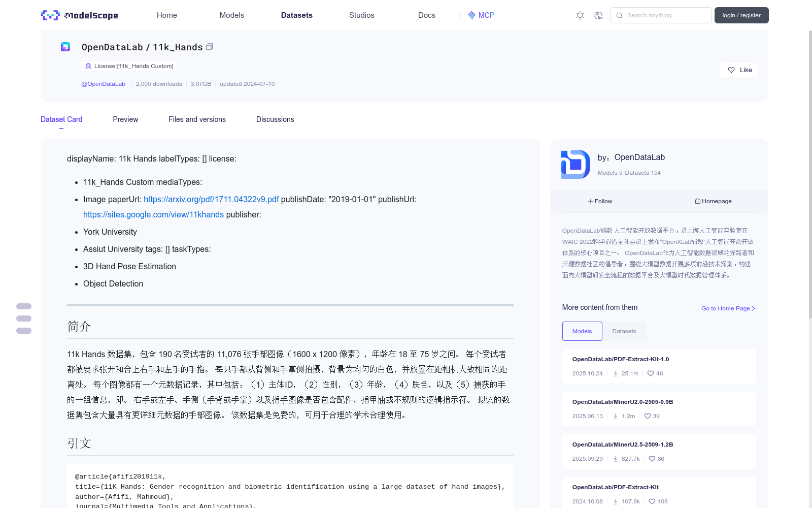The image size is (812, 508).
Task: Click Go to Home Page link
Action: [x=728, y=308]
